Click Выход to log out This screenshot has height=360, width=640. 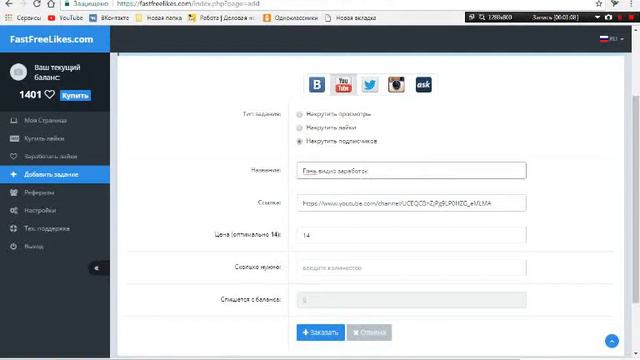click(55, 246)
